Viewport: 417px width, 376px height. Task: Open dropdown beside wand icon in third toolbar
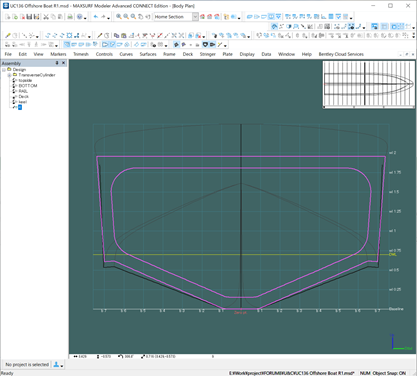point(225,46)
